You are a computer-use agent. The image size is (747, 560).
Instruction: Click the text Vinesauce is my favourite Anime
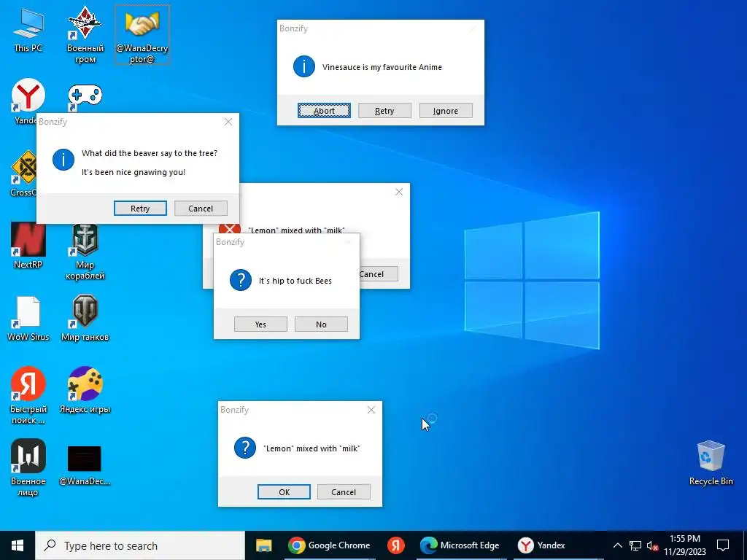382,67
